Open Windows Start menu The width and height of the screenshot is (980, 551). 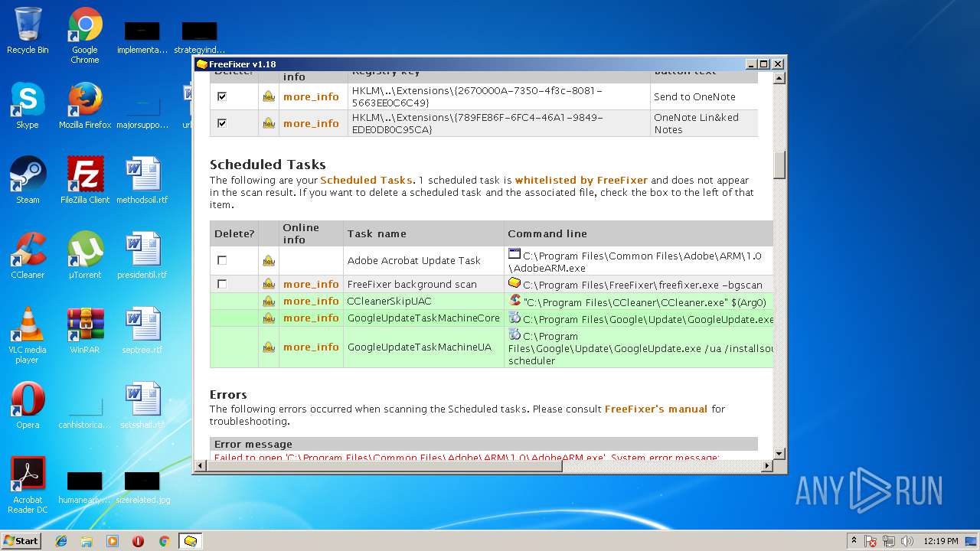(21, 540)
